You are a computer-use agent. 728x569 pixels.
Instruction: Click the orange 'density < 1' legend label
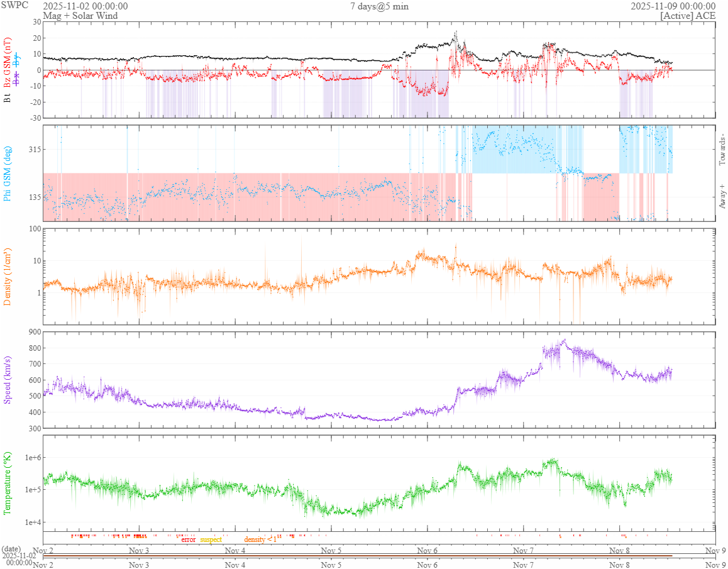coord(260,539)
